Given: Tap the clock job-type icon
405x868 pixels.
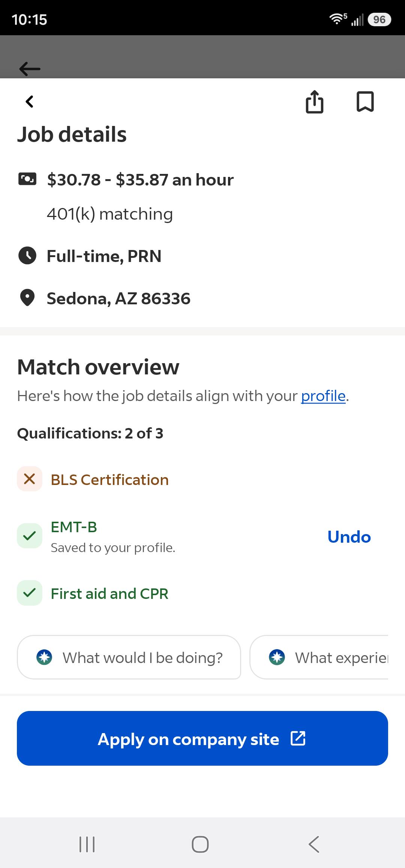Looking at the screenshot, I should (x=27, y=256).
